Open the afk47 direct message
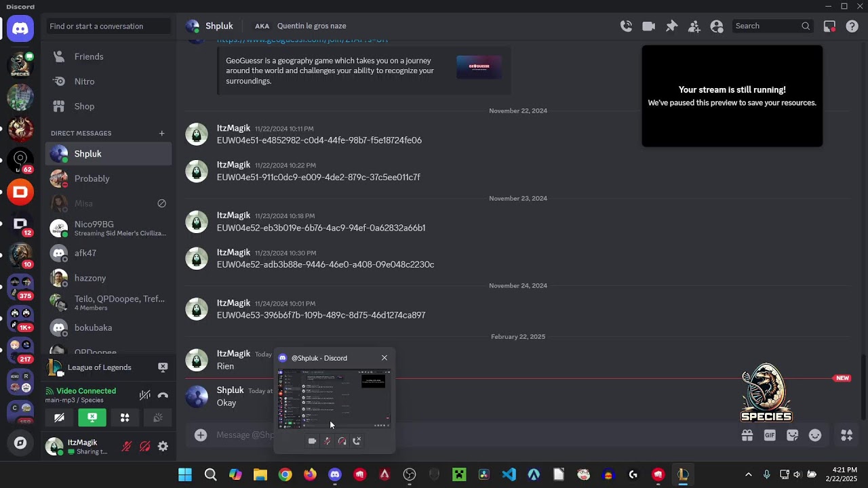Viewport: 868px width, 488px height. coord(108,253)
